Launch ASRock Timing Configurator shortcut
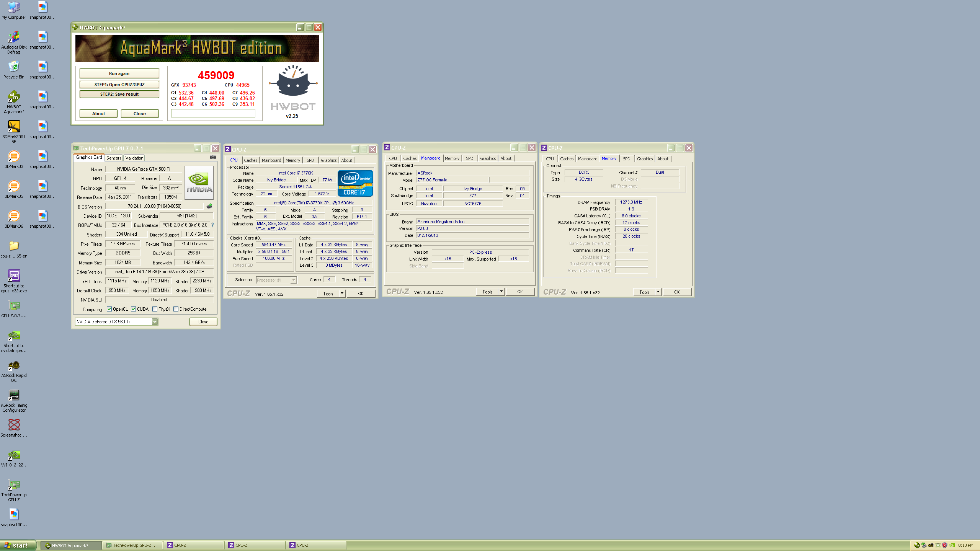 point(14,400)
